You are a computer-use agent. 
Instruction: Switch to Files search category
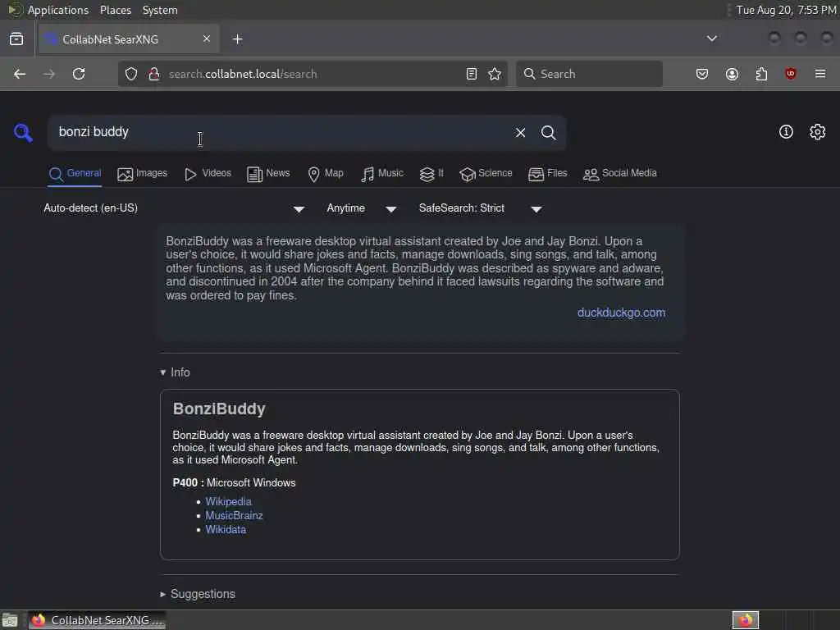[547, 174]
